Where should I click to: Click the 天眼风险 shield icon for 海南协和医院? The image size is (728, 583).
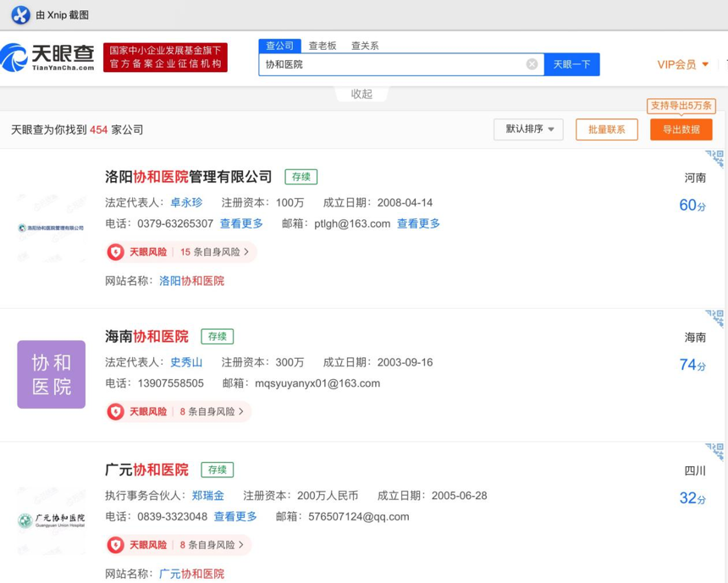coord(116,412)
